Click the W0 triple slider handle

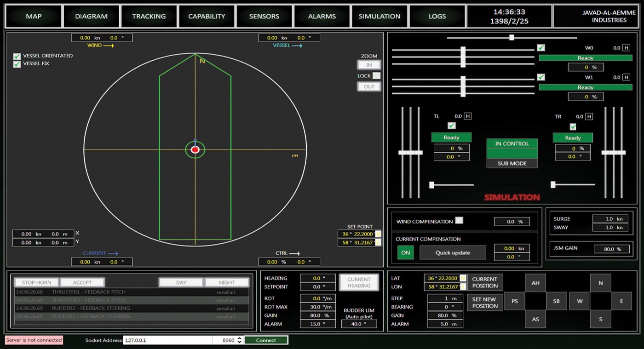463,57
